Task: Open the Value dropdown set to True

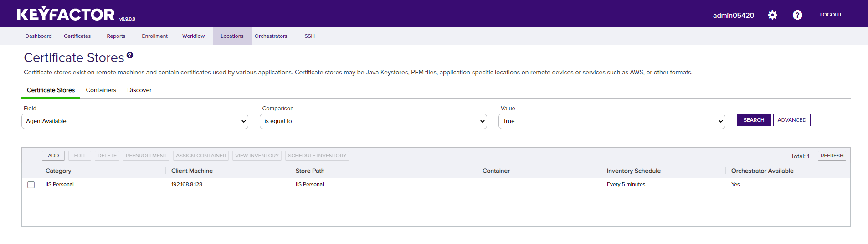Action: click(611, 121)
